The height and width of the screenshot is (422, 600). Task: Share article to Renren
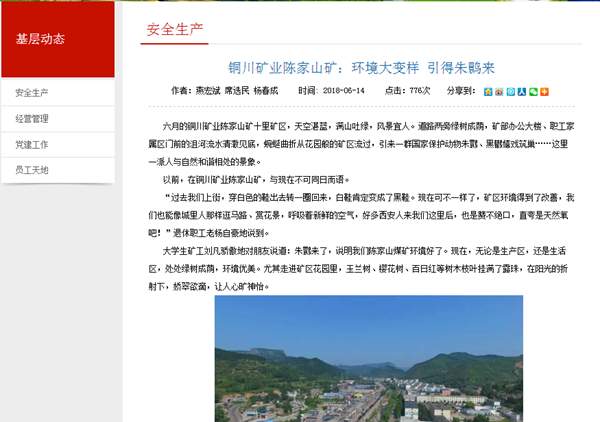point(522,91)
